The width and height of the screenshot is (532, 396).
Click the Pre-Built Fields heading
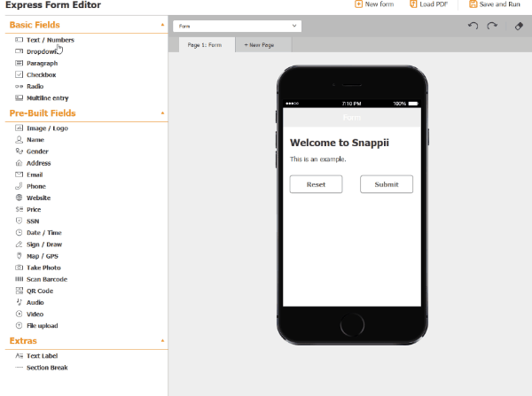tap(43, 113)
